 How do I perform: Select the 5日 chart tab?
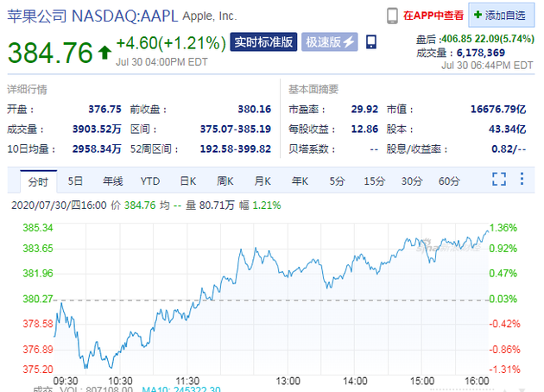point(75,181)
